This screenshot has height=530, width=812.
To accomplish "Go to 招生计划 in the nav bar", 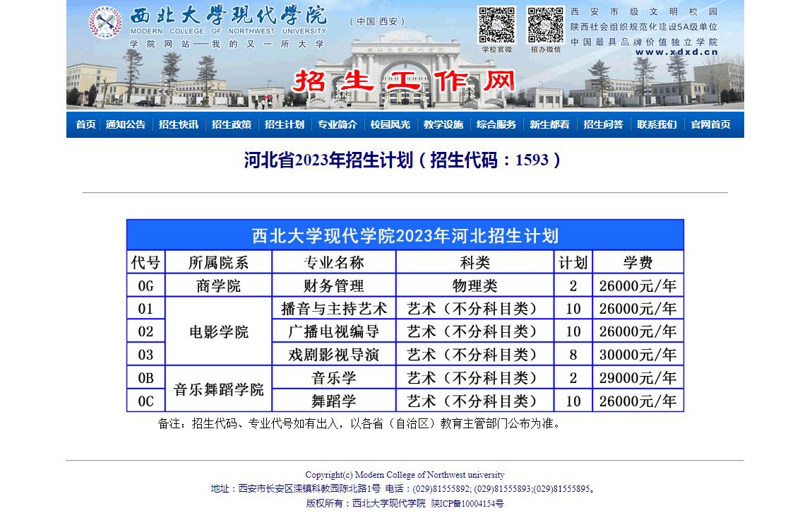I will [285, 124].
